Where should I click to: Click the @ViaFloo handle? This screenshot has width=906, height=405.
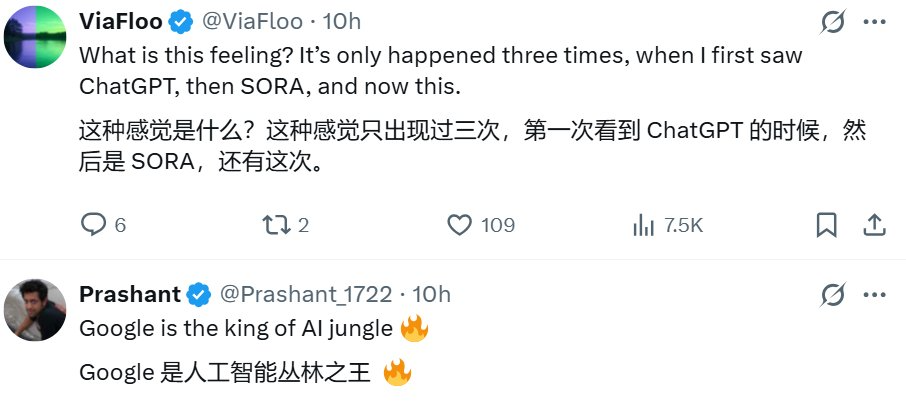pos(254,20)
